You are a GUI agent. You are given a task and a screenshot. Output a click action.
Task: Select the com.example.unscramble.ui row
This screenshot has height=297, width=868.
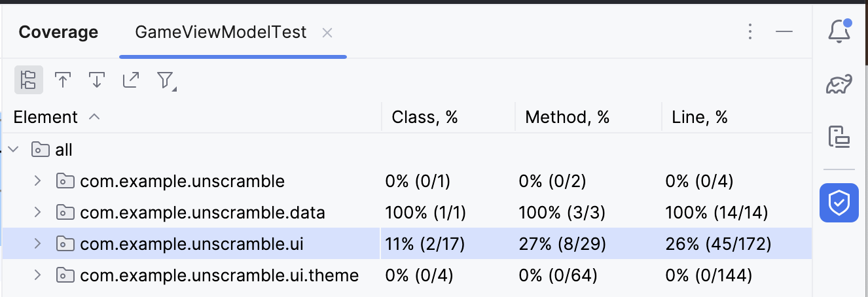point(192,244)
